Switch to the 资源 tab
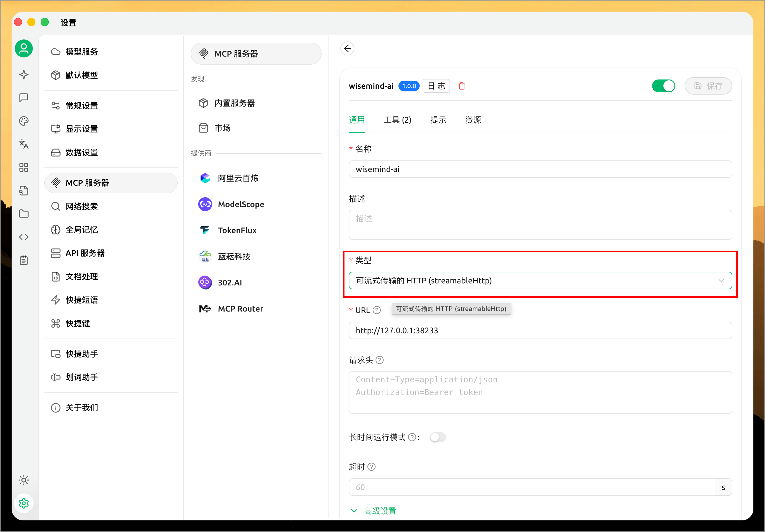Viewport: 765px width, 532px height. [x=472, y=120]
